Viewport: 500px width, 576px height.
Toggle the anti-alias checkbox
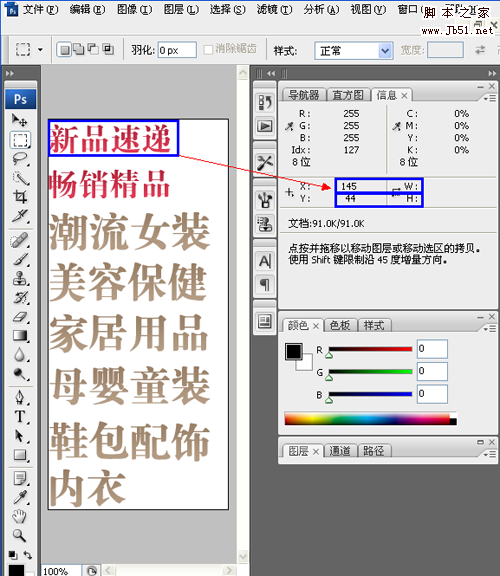[x=208, y=50]
